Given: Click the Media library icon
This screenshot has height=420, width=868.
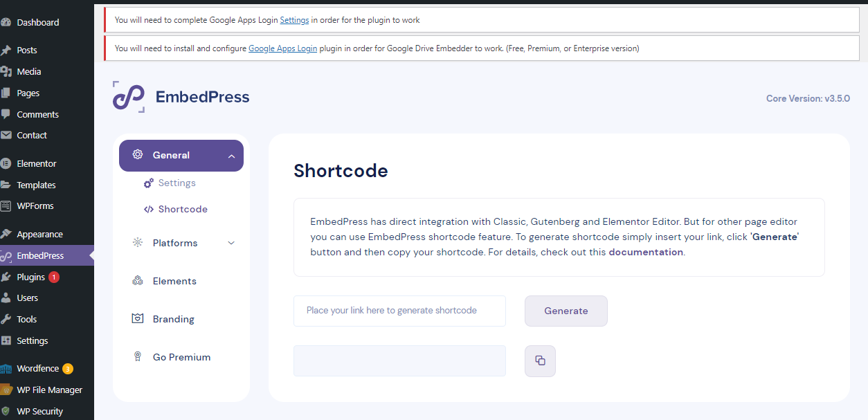Looking at the screenshot, I should (x=6, y=71).
